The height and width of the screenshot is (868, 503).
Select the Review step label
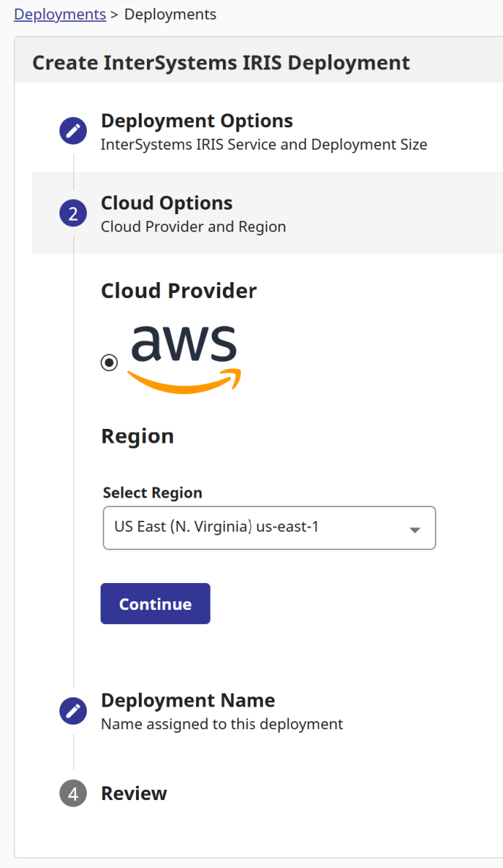(134, 793)
